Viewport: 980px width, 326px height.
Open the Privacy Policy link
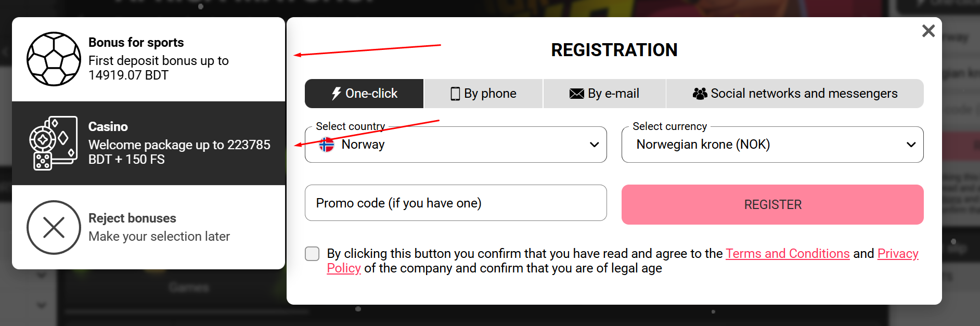(897, 254)
